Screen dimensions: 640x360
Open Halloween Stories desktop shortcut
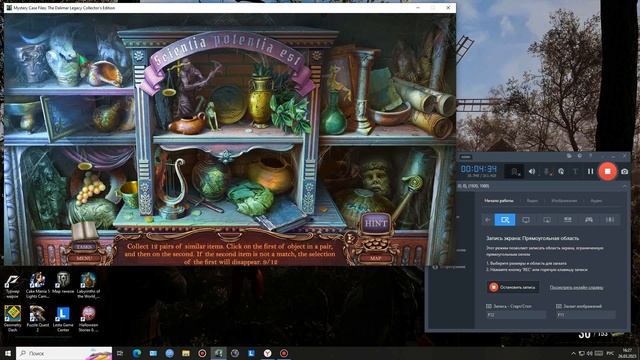coord(88,319)
